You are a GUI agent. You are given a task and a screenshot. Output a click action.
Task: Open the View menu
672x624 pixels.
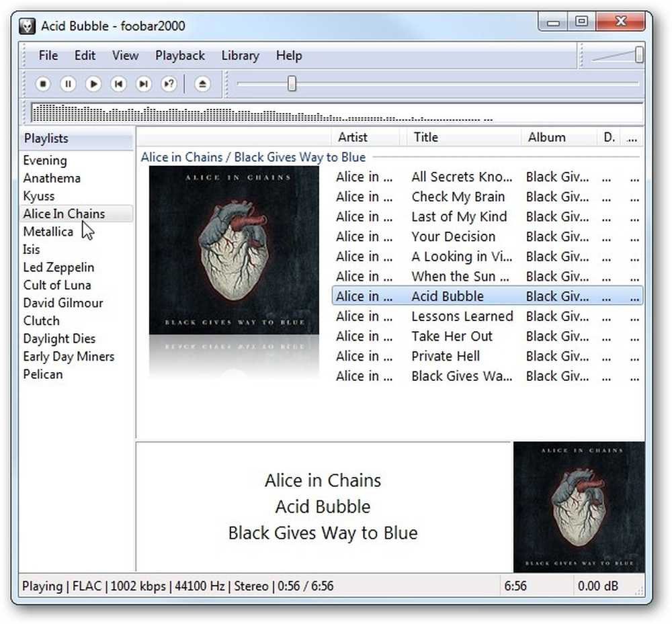pyautogui.click(x=125, y=56)
